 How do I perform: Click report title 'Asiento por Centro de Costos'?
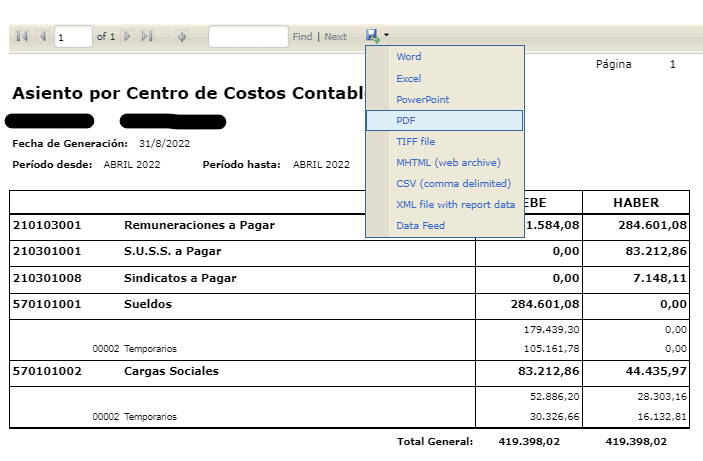click(x=149, y=93)
